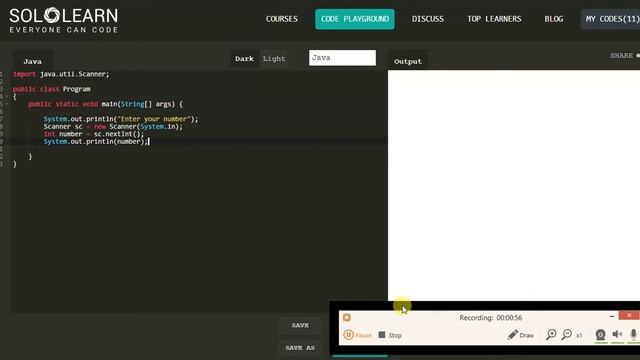This screenshot has height=360, width=640.
Task: Save the code with SAVE
Action: pos(300,325)
